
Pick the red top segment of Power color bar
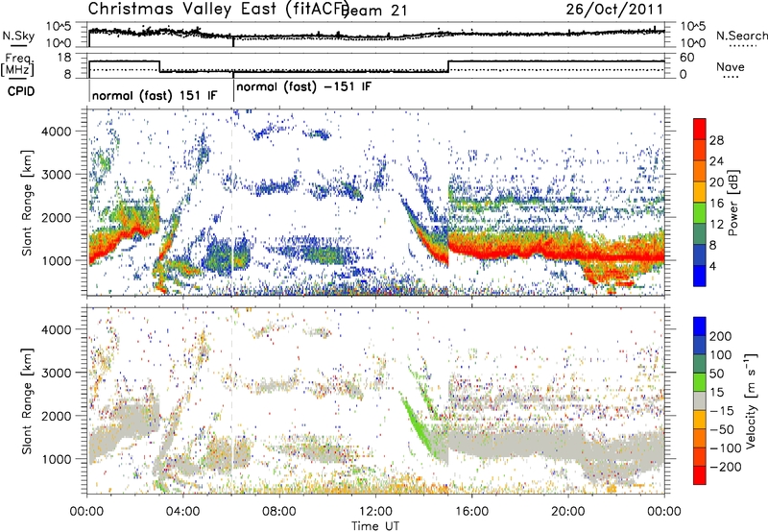pos(700,130)
